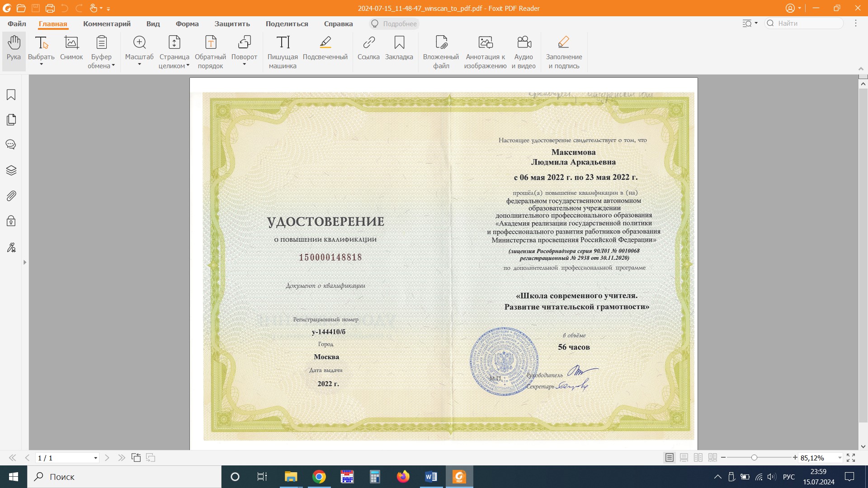The height and width of the screenshot is (488, 868).
Task: Switch to single page view mode
Action: click(x=670, y=458)
